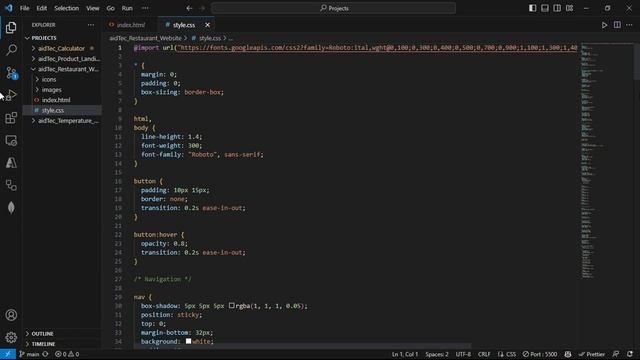Open the View menu
This screenshot has height=360, width=640.
tap(93, 8)
